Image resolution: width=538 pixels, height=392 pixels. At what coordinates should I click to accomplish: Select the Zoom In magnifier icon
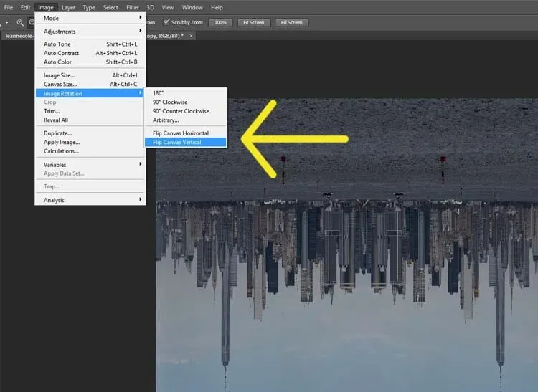point(20,22)
